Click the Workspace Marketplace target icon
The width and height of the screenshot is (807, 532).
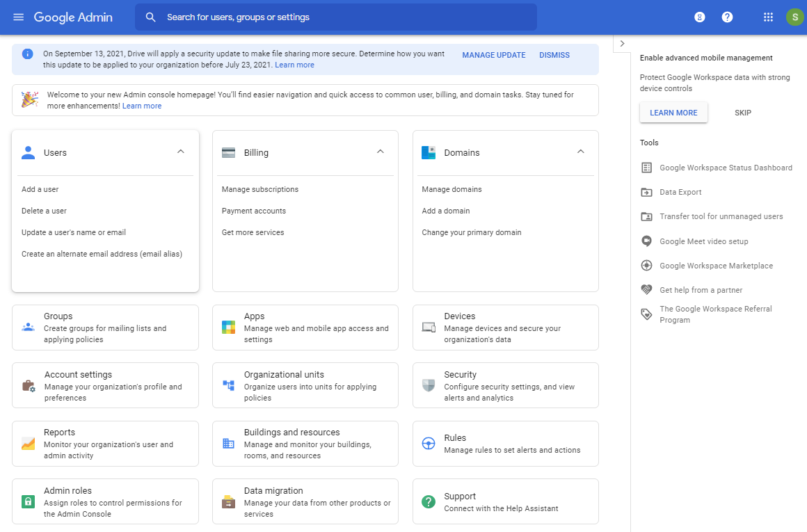646,266
